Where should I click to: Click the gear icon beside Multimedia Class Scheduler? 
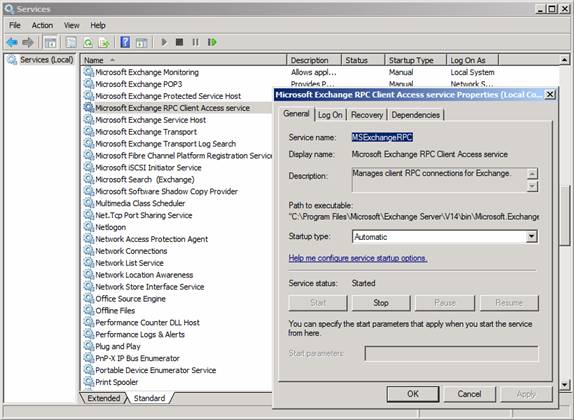click(x=88, y=203)
